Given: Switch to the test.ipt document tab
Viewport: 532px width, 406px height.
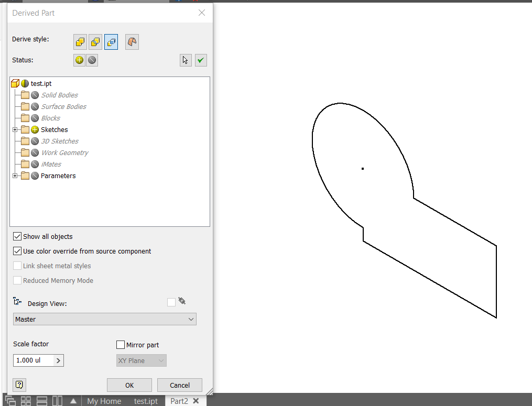Looking at the screenshot, I should [x=146, y=401].
